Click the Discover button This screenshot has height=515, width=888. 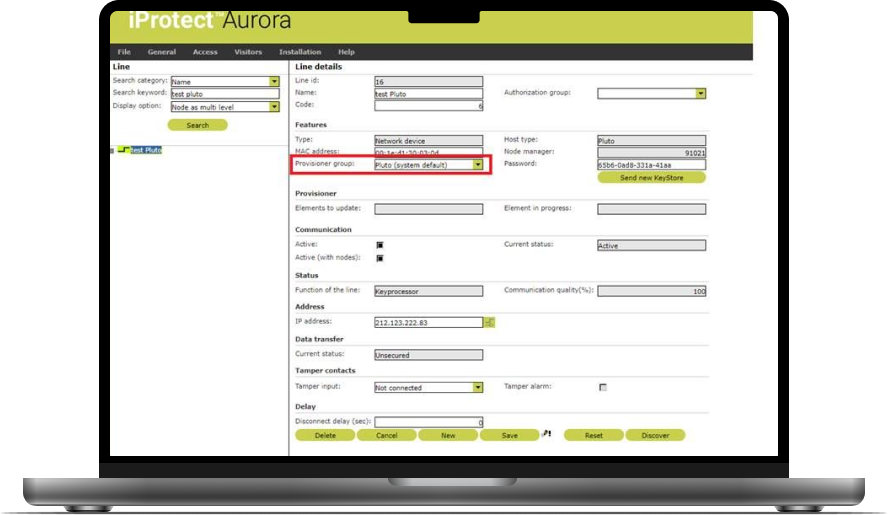coord(655,435)
